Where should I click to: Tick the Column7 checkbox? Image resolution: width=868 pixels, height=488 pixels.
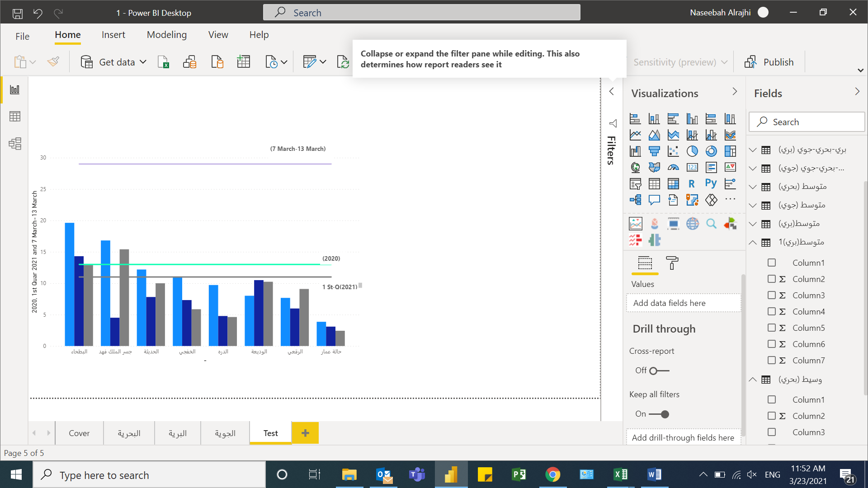(772, 361)
